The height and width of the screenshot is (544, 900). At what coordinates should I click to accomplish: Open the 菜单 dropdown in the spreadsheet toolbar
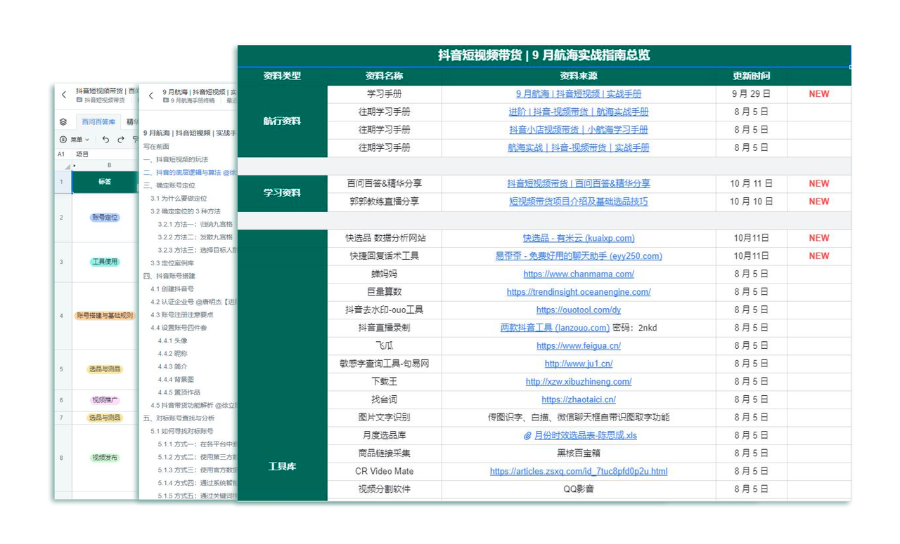[x=75, y=139]
